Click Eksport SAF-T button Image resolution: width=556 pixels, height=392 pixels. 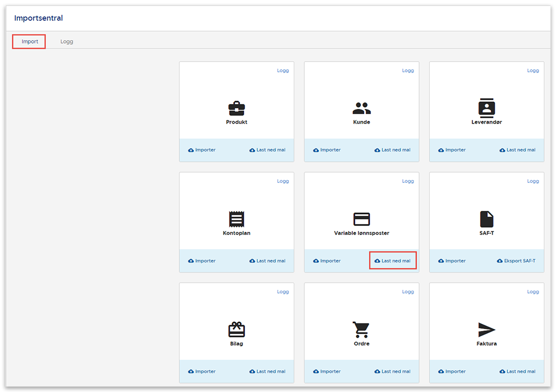[516, 261]
